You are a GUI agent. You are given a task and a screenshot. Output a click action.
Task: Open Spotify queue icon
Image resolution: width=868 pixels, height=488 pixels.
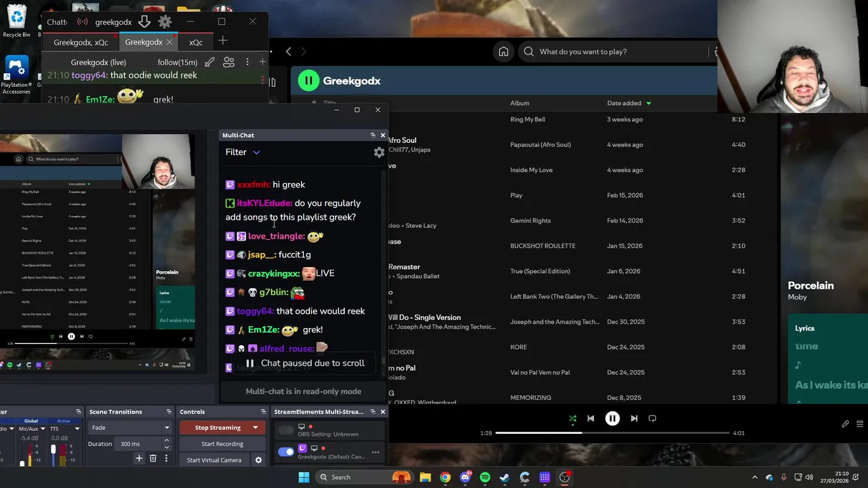[x=860, y=424]
